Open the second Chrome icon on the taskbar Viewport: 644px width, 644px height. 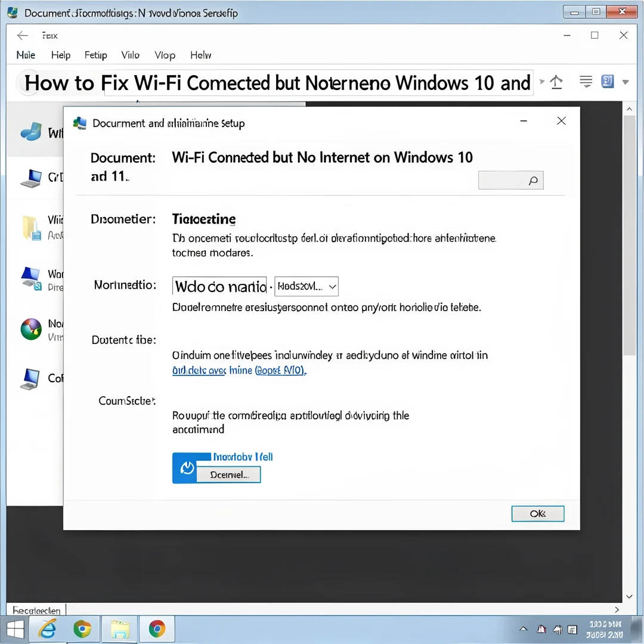click(x=157, y=629)
